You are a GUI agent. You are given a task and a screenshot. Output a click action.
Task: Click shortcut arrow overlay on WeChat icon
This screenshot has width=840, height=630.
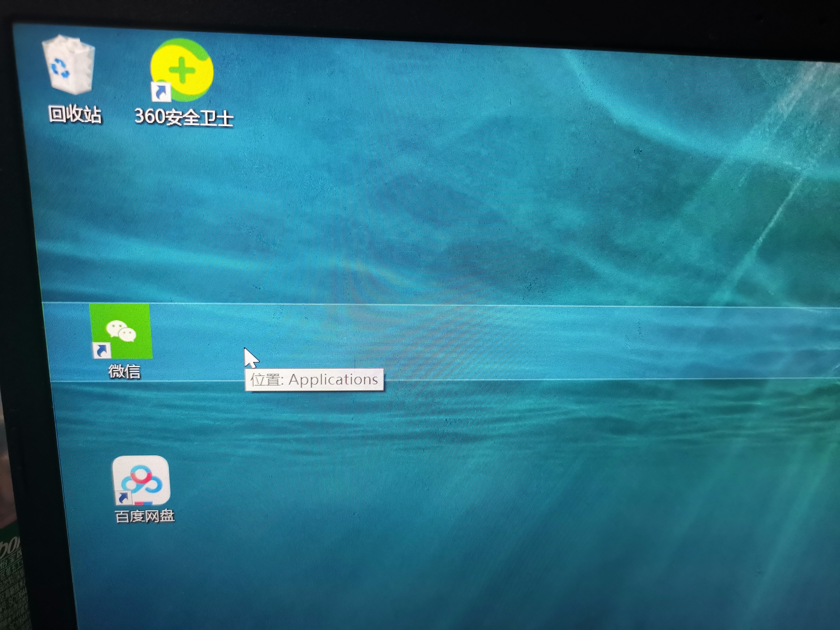coord(102,350)
